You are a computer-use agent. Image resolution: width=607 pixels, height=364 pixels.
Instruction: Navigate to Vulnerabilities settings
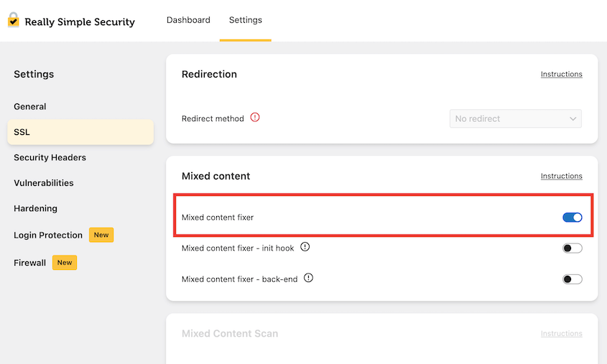(44, 183)
